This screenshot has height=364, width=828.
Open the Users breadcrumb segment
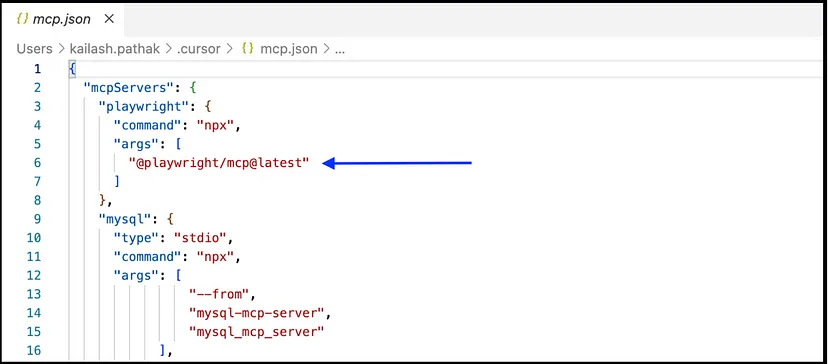(x=35, y=49)
